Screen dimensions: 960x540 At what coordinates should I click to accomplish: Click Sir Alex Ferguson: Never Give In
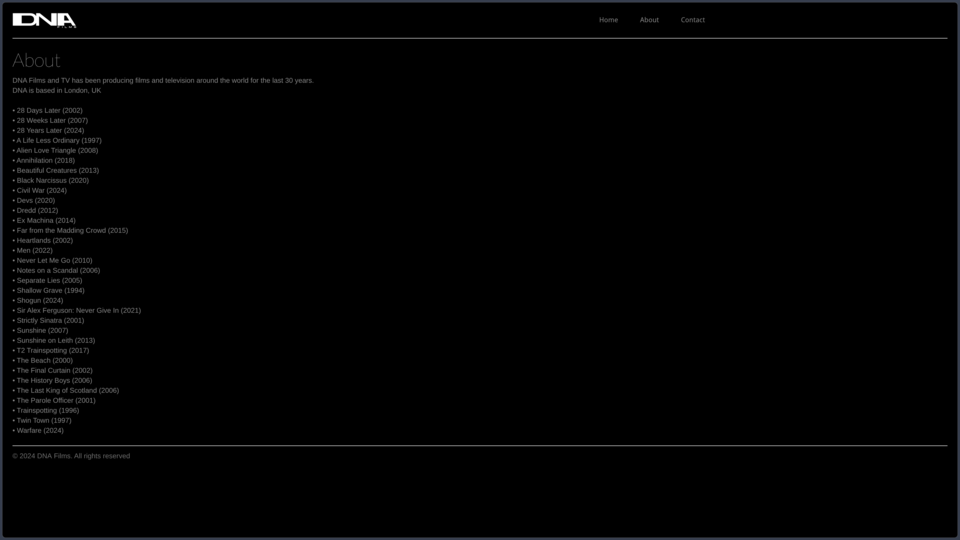tap(77, 310)
